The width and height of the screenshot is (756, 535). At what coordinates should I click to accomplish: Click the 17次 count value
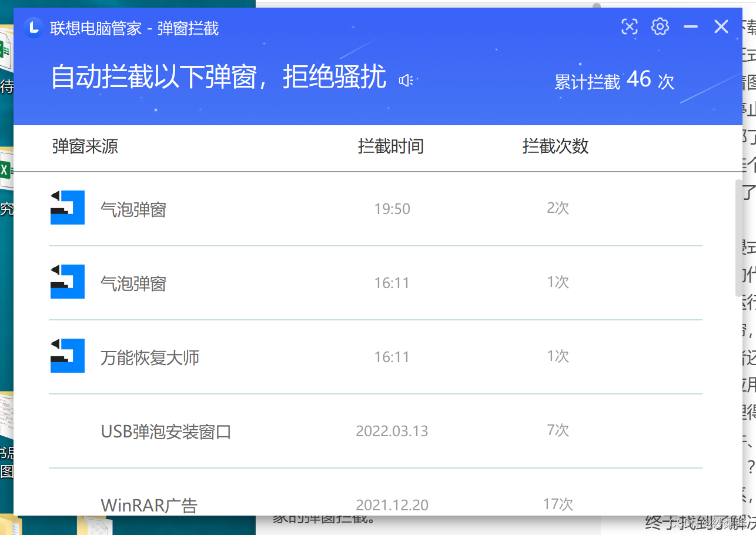[558, 504]
